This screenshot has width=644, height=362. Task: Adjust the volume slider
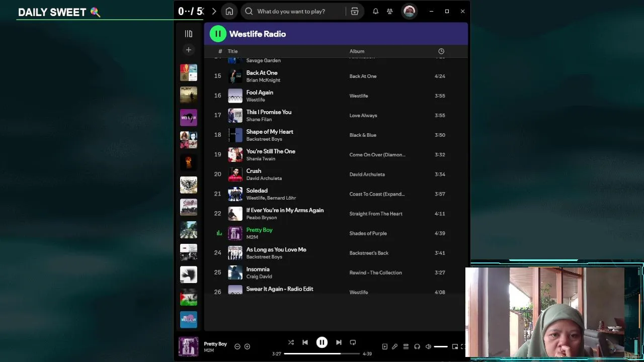441,346
